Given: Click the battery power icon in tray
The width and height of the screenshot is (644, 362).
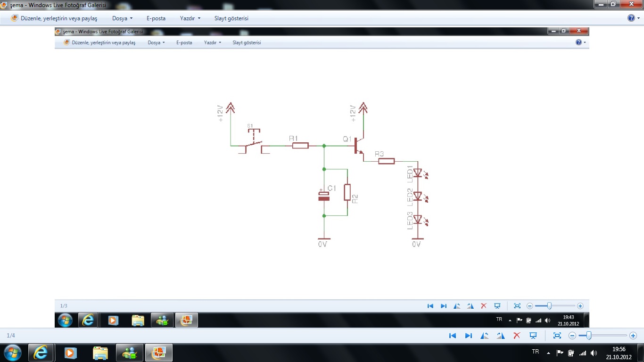Looking at the screenshot, I should (571, 353).
